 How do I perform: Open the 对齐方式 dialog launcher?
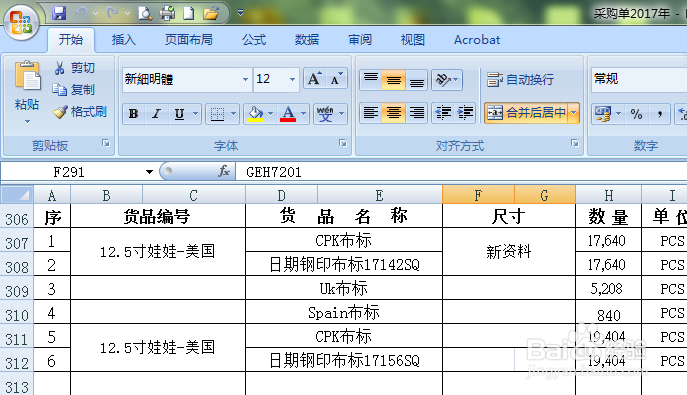[574, 143]
